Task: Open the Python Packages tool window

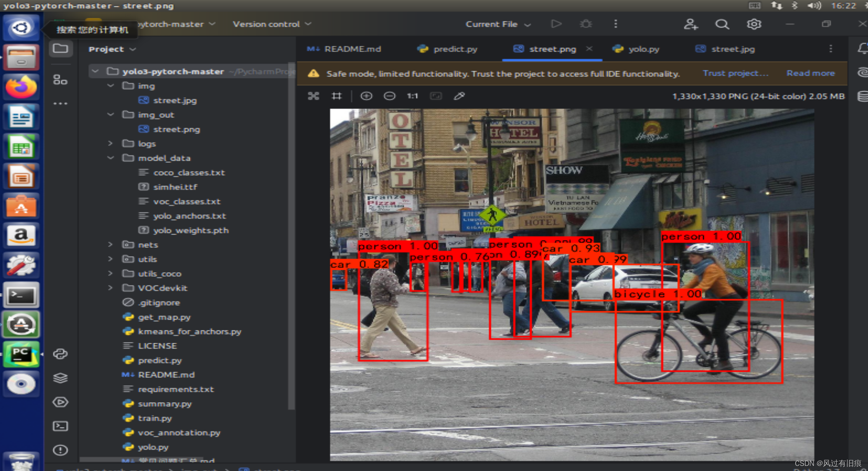Action: coord(60,378)
